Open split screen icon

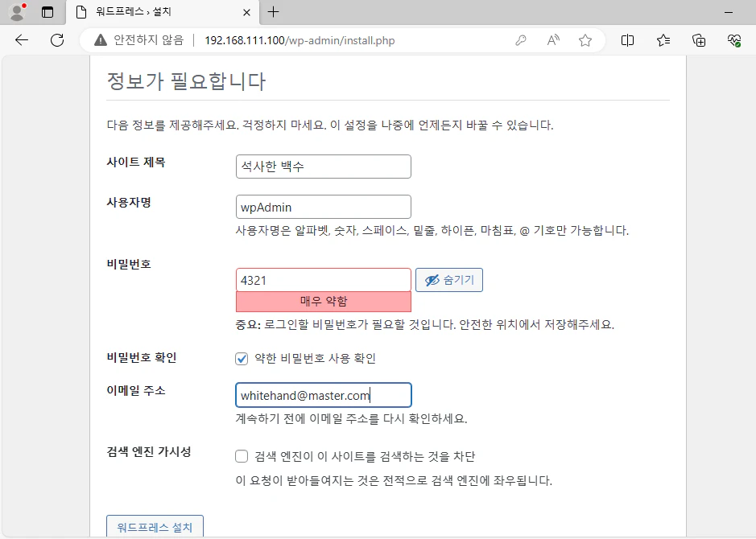coord(627,40)
